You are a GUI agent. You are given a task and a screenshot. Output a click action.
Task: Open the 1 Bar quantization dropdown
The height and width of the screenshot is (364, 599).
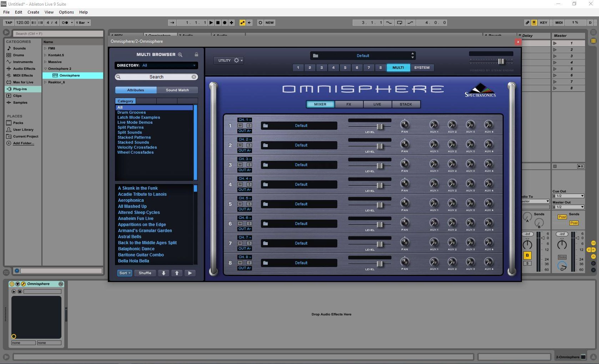[82, 22]
